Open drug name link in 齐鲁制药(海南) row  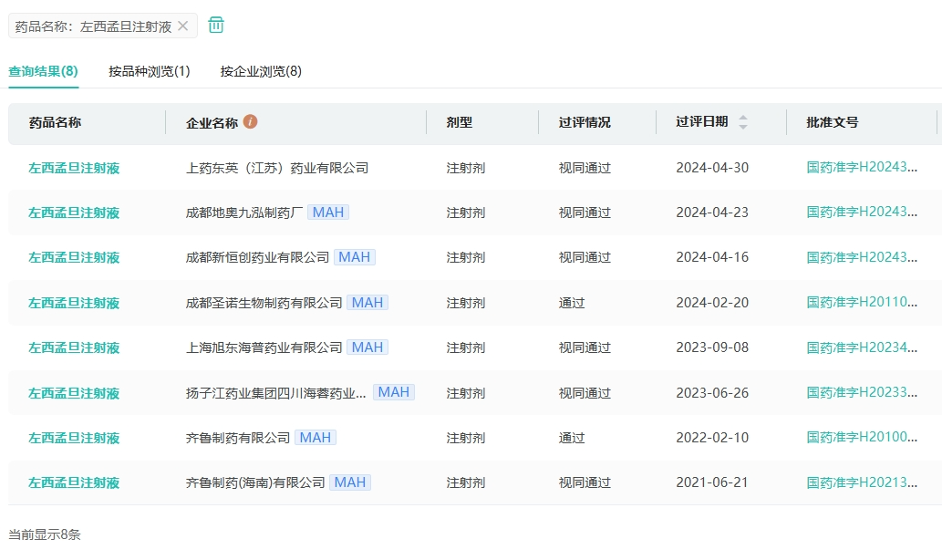click(x=74, y=482)
